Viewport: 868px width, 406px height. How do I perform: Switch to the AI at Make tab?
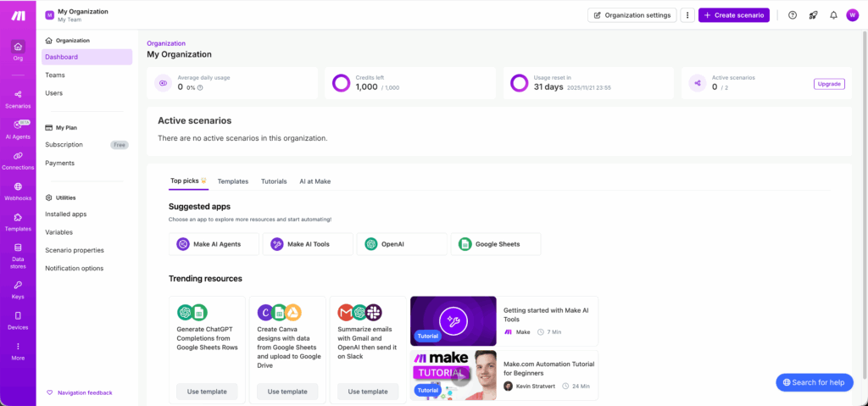[314, 181]
